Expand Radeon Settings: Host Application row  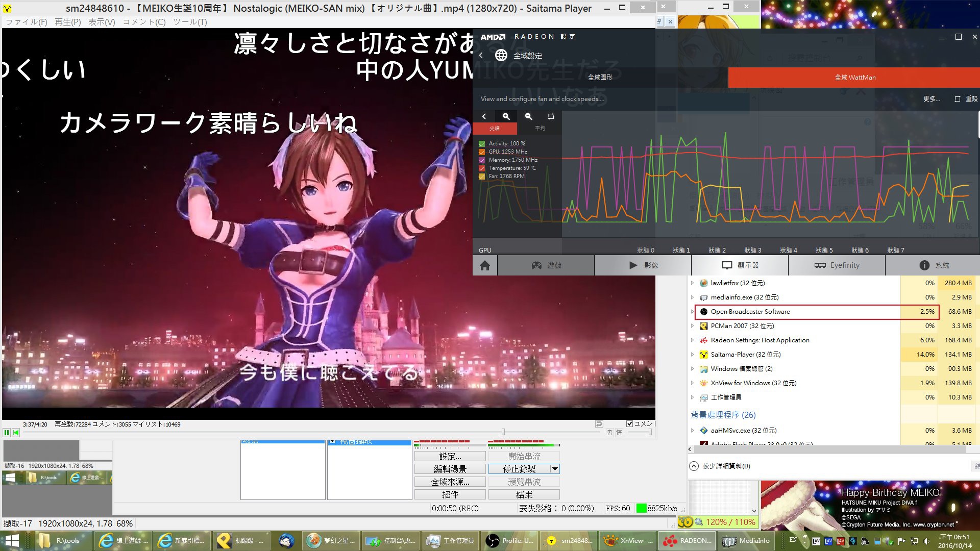point(693,340)
